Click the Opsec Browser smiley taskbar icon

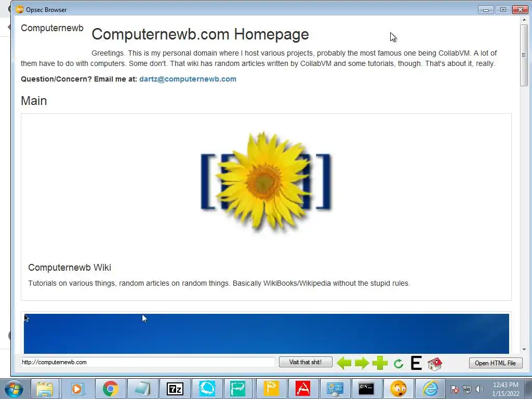click(x=398, y=389)
